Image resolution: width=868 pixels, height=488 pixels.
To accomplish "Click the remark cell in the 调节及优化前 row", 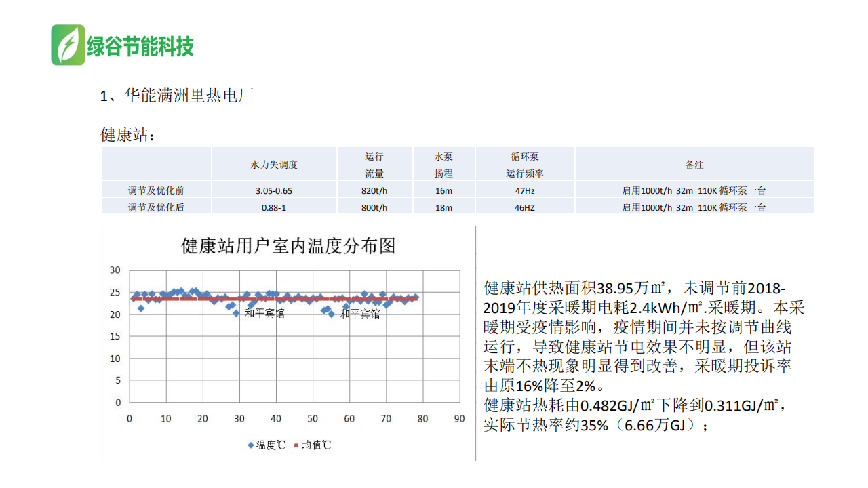I will [x=694, y=190].
